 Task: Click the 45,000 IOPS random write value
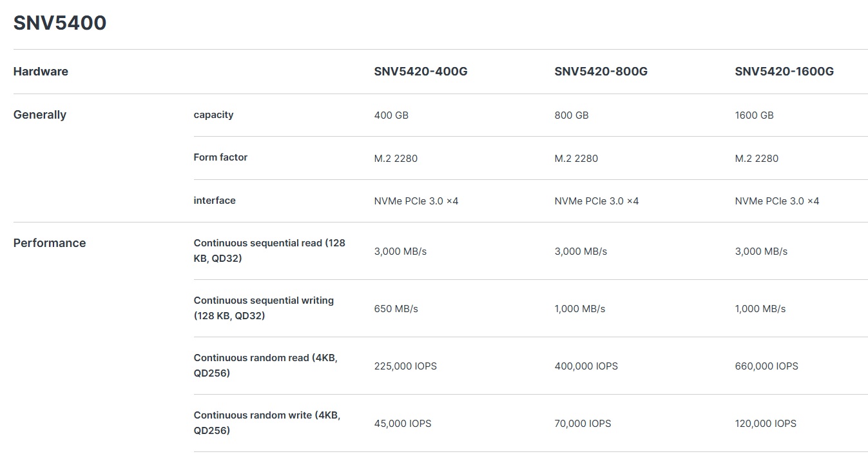(x=403, y=424)
